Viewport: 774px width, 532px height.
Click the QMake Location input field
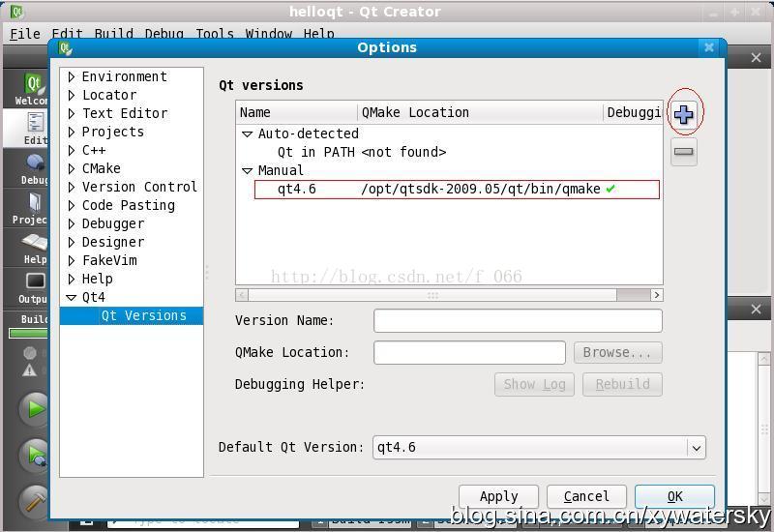(x=469, y=352)
